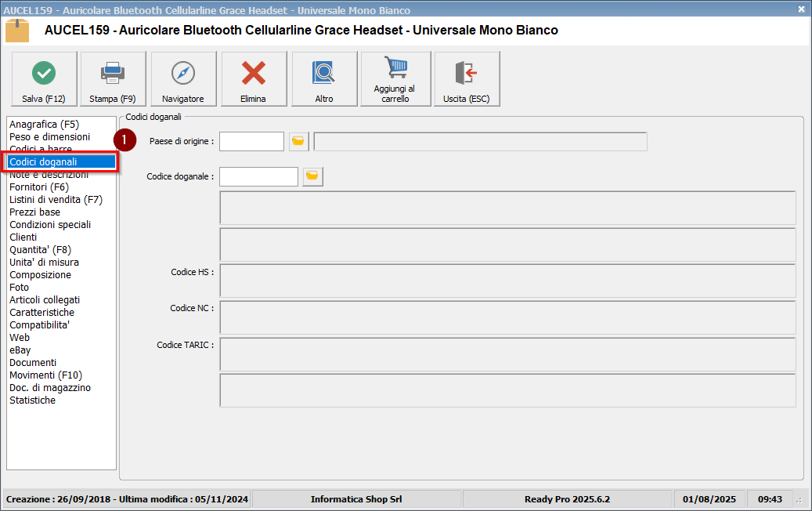This screenshot has height=511, width=812.
Task: Add item with Aggiungi al carrello
Action: pos(395,79)
